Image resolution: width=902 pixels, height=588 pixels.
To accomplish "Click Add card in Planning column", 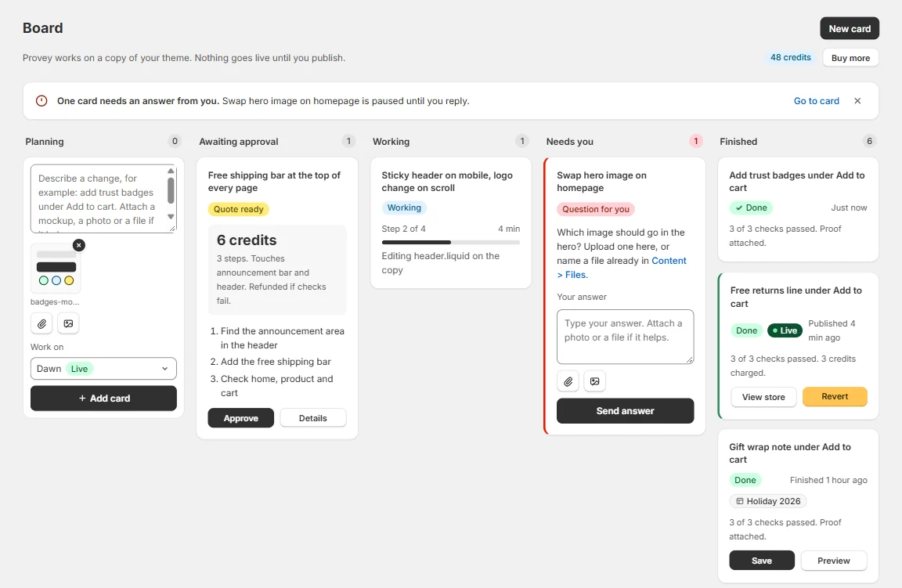I will (103, 399).
